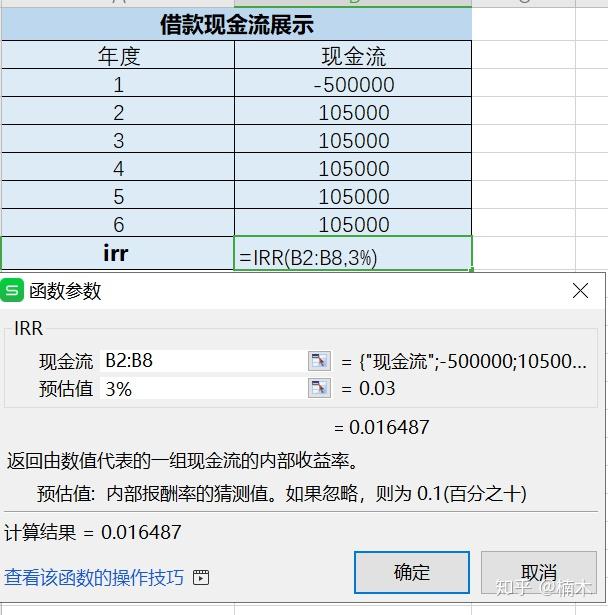
Task: Open the video tutorial icon beside the help link
Action: (201, 577)
